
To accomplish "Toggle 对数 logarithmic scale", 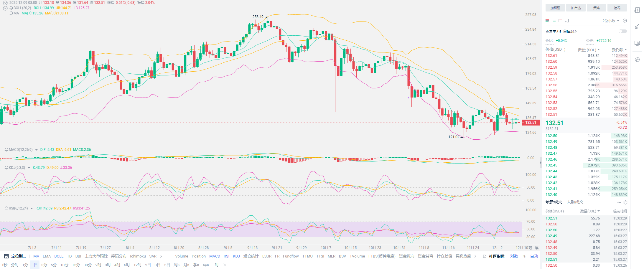I will pos(514,256).
